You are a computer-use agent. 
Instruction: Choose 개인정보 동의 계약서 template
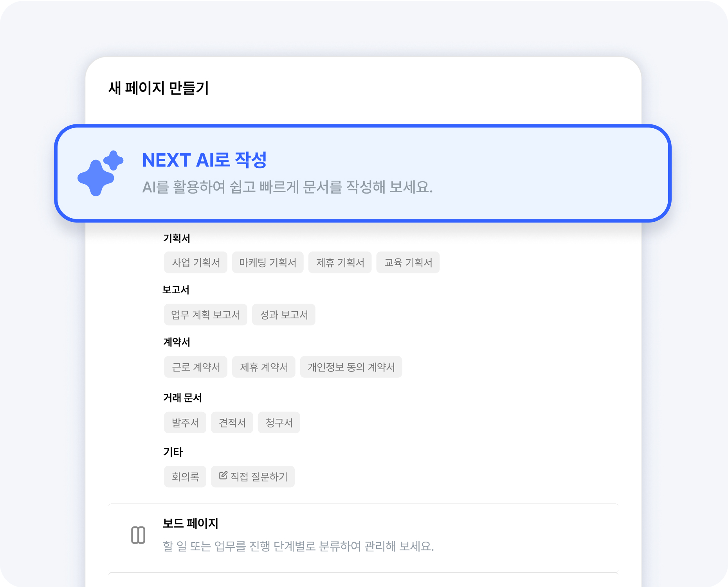pos(351,367)
